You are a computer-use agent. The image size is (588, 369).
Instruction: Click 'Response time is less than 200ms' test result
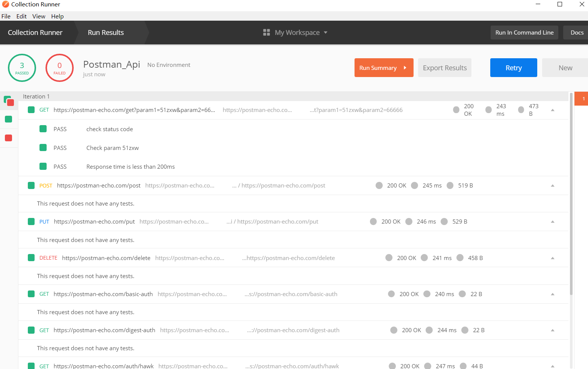(x=130, y=166)
